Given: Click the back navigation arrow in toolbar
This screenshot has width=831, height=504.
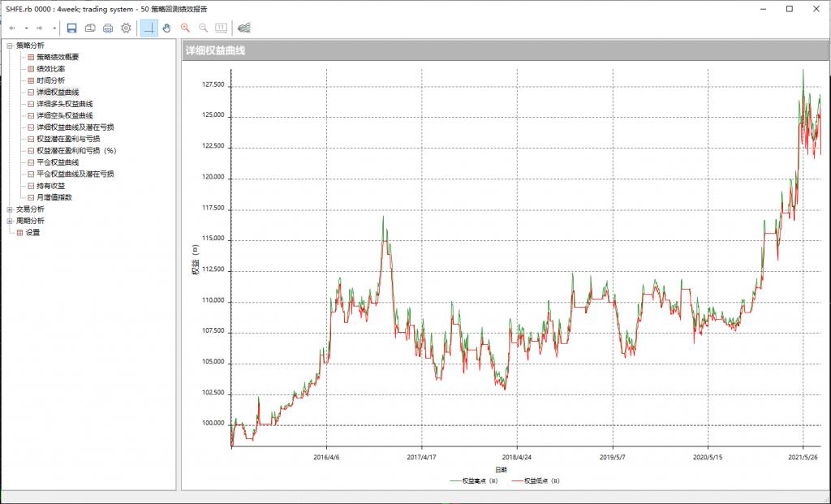Looking at the screenshot, I should pos(11,28).
